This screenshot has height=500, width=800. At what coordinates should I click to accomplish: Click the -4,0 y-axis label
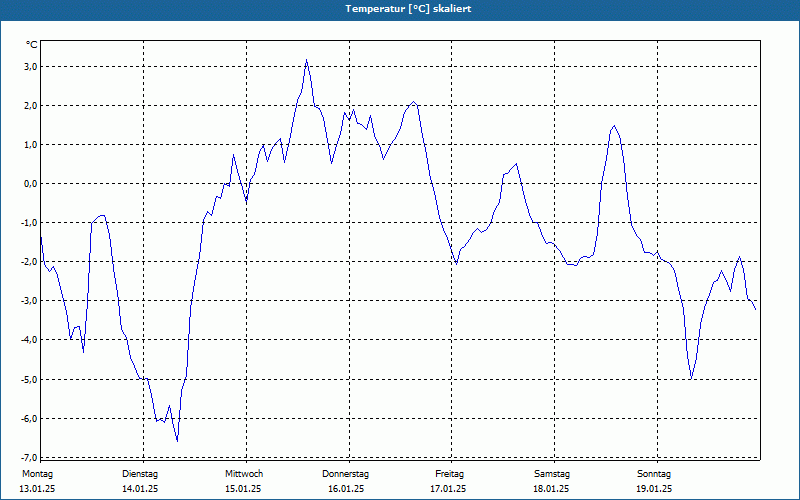pyautogui.click(x=30, y=340)
